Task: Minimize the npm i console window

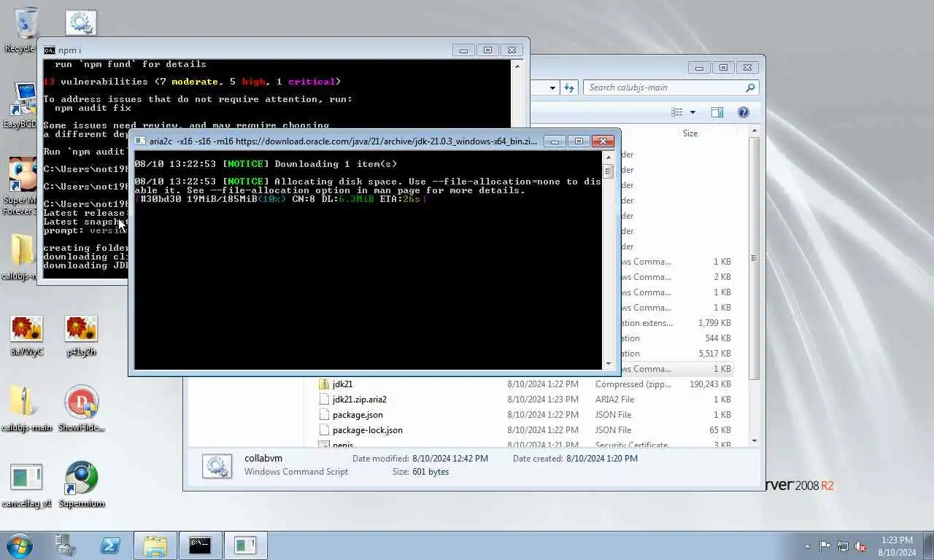Action: (x=463, y=50)
